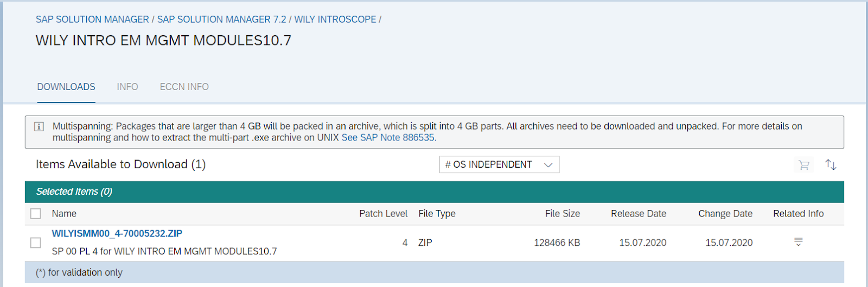868x287 pixels.
Task: Click the File Size column header
Action: 563,214
